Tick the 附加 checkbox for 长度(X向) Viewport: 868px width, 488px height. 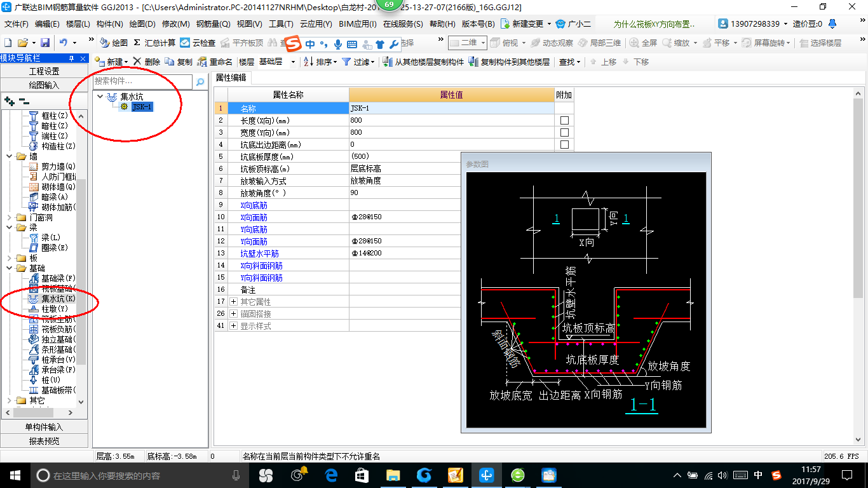point(564,120)
